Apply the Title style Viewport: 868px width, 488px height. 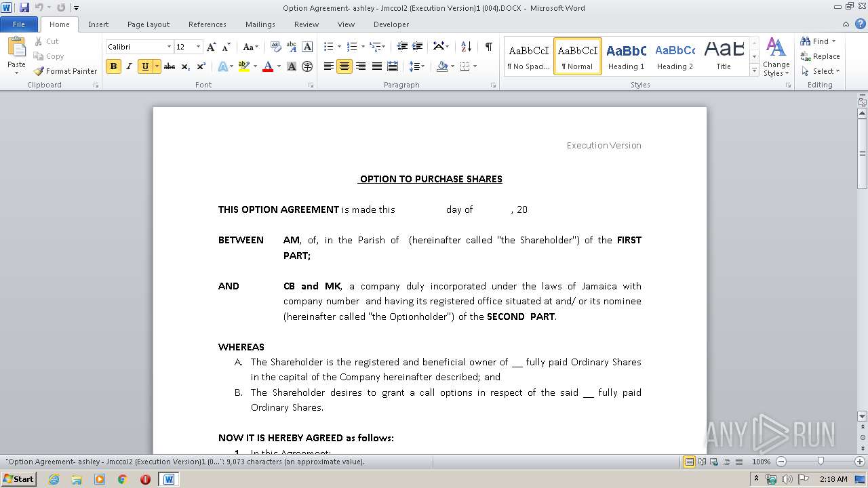click(x=724, y=56)
